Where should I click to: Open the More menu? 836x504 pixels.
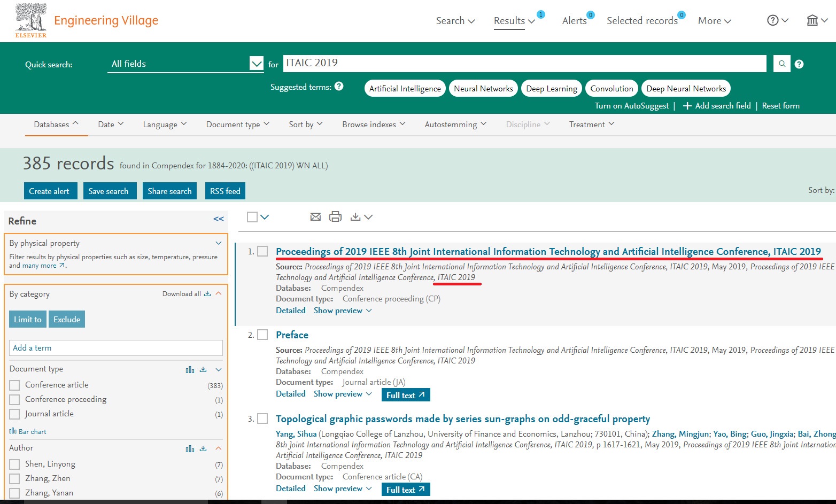click(715, 20)
